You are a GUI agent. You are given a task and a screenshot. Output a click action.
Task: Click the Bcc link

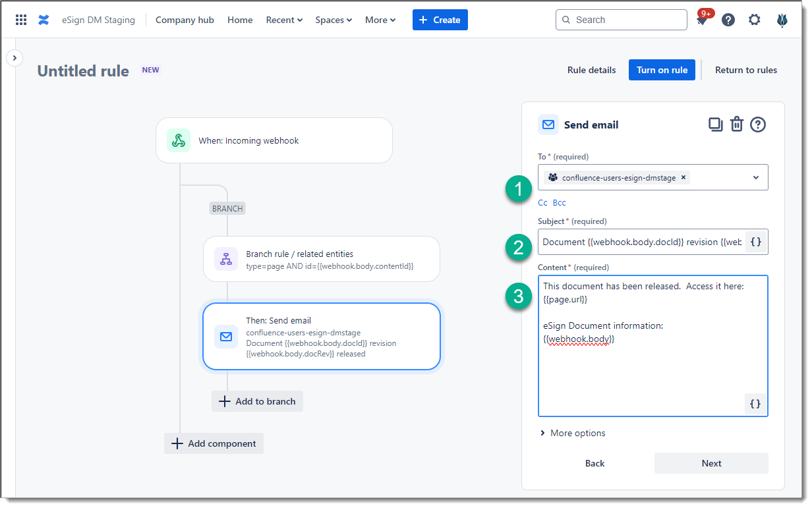point(559,203)
